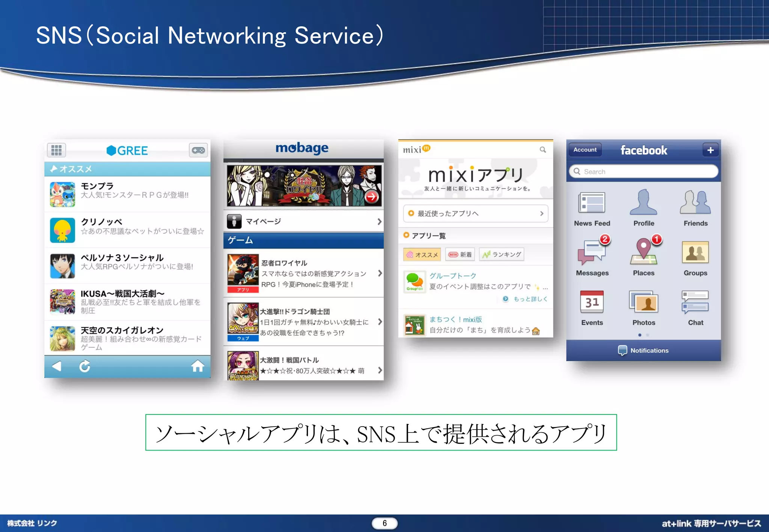Open facebook Messages icon

tap(592, 252)
